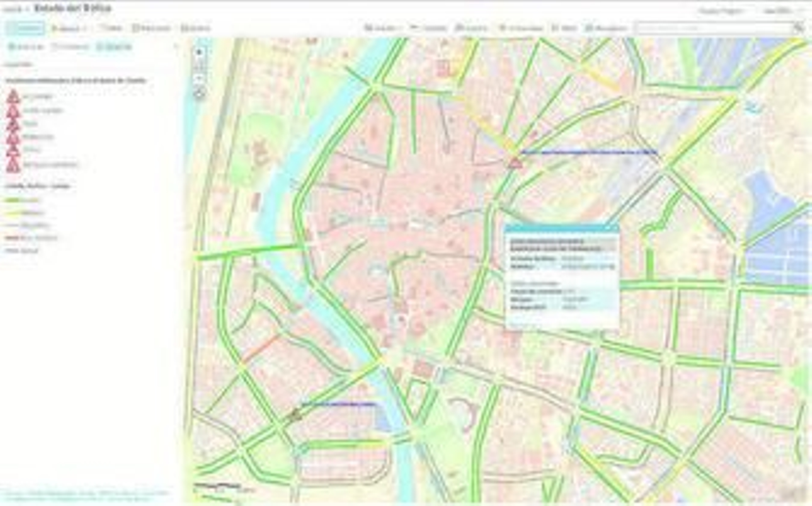
Task: Show the Content layer list view
Action: [x=71, y=47]
